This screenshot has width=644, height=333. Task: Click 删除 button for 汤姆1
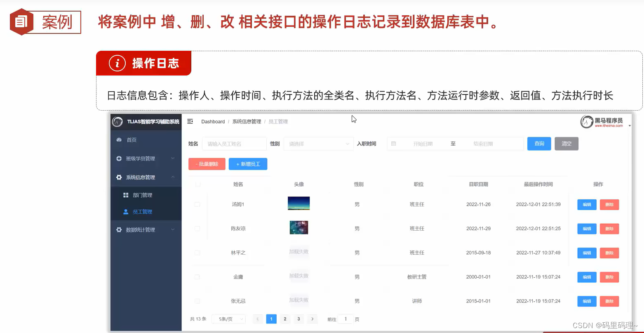pos(609,205)
